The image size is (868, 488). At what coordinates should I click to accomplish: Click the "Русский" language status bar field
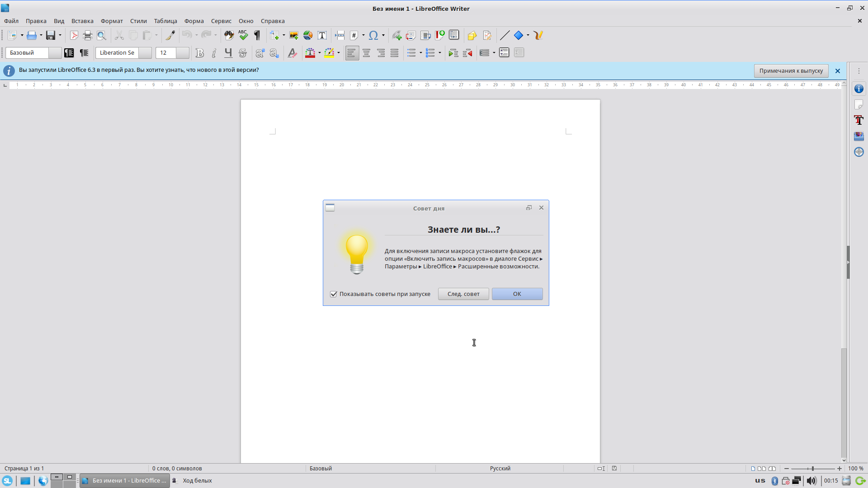click(500, 469)
